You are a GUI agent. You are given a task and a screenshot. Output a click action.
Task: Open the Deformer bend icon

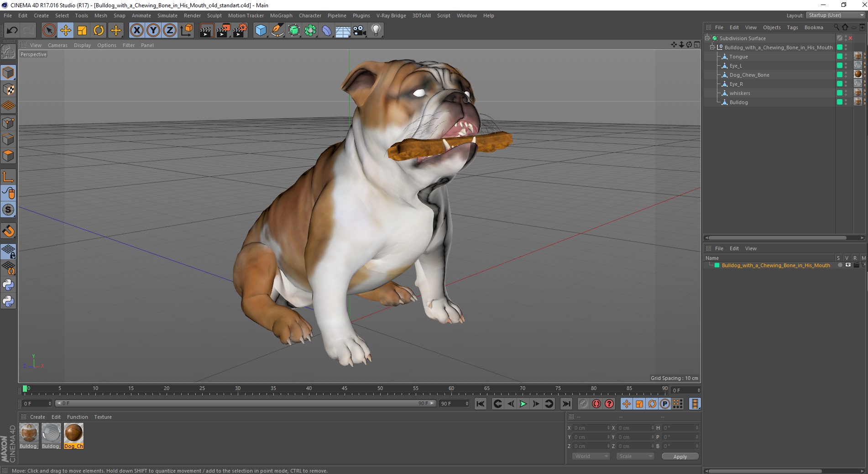point(327,31)
